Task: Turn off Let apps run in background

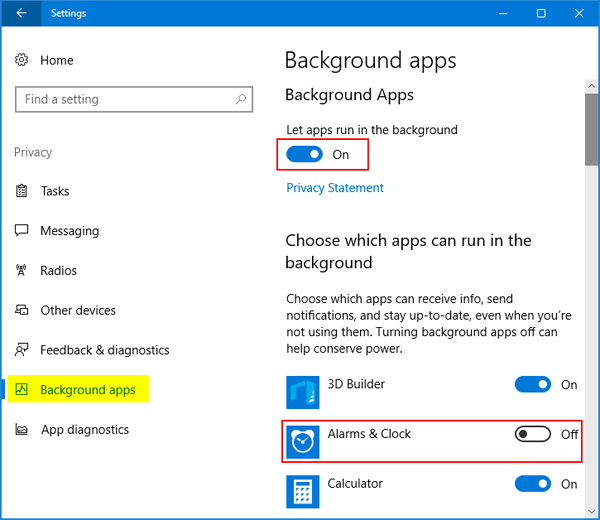Action: tap(305, 155)
